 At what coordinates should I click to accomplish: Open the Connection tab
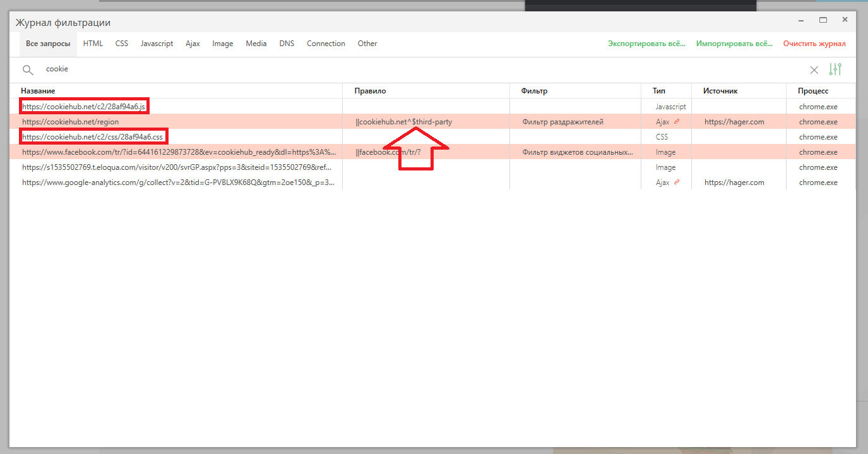326,43
